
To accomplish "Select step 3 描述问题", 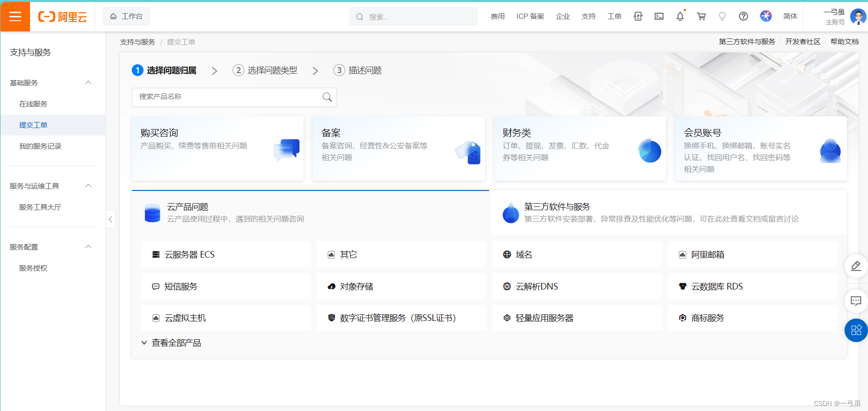I will 358,70.
